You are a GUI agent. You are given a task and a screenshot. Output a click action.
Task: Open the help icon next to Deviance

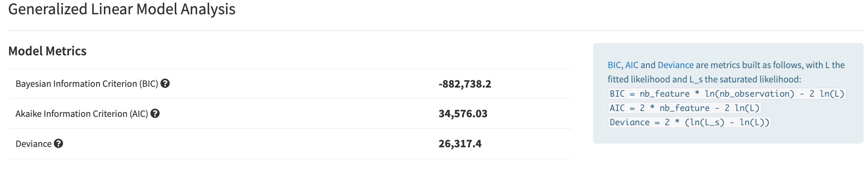59,144
